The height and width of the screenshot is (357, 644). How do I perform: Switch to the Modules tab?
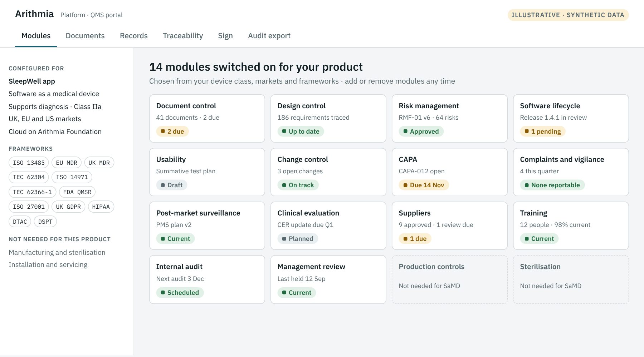click(x=36, y=36)
